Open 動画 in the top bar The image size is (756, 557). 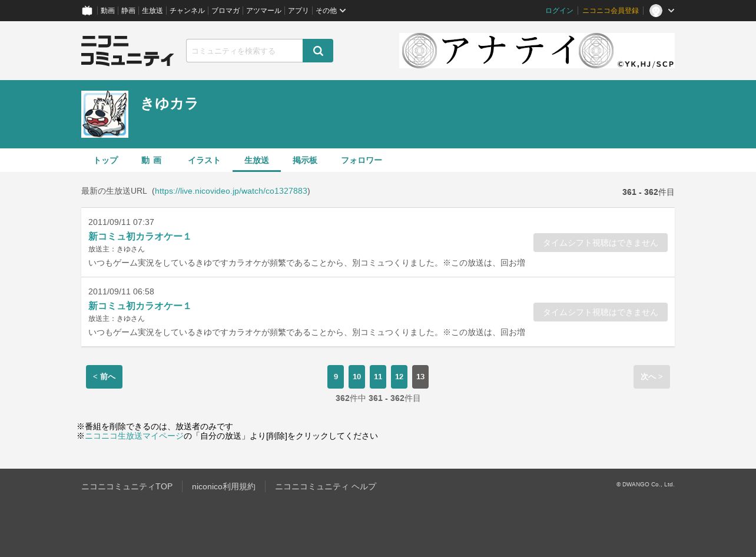tap(108, 11)
